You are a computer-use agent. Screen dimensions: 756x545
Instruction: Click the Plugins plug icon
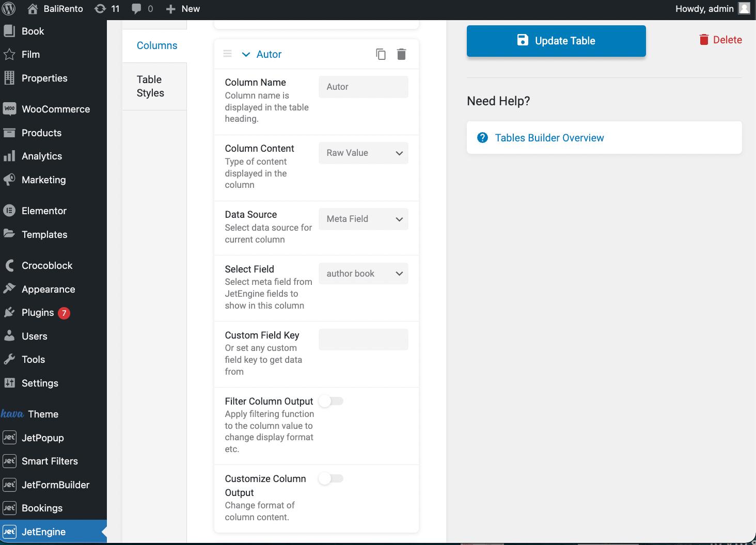coord(9,312)
